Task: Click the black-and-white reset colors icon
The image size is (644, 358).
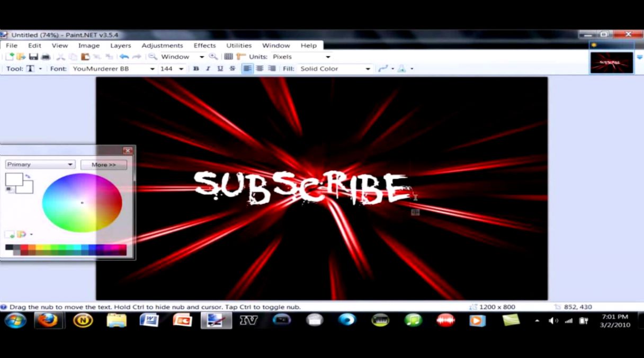Action: 10,190
